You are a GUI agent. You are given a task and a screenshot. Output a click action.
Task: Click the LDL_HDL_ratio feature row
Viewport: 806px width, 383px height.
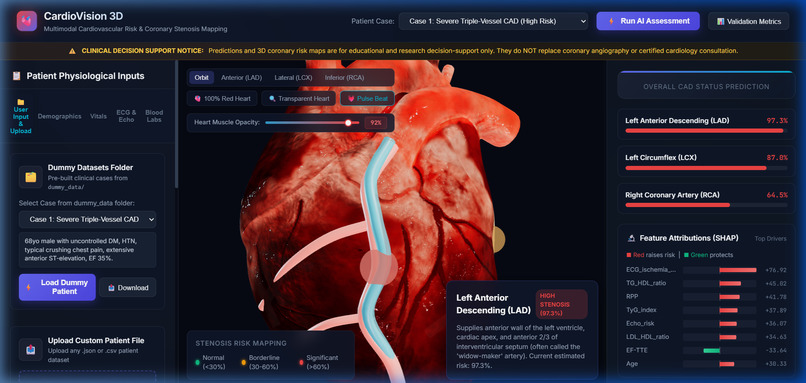[706, 337]
